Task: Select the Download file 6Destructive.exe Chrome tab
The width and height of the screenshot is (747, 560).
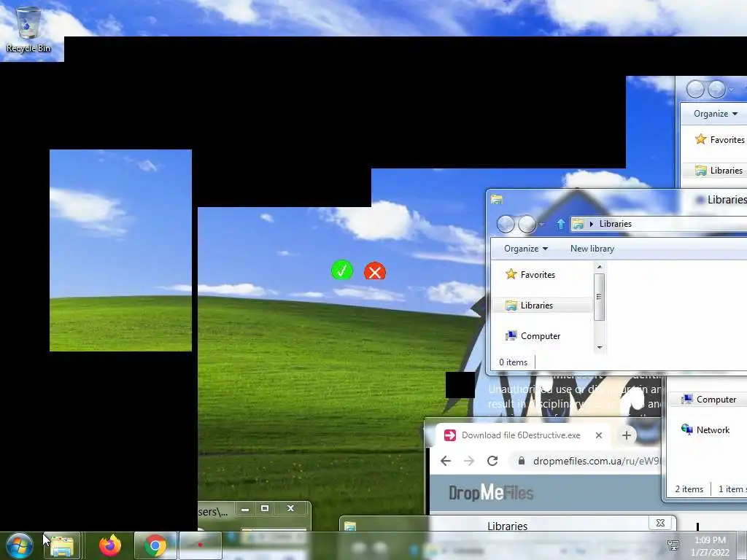Action: [521, 435]
